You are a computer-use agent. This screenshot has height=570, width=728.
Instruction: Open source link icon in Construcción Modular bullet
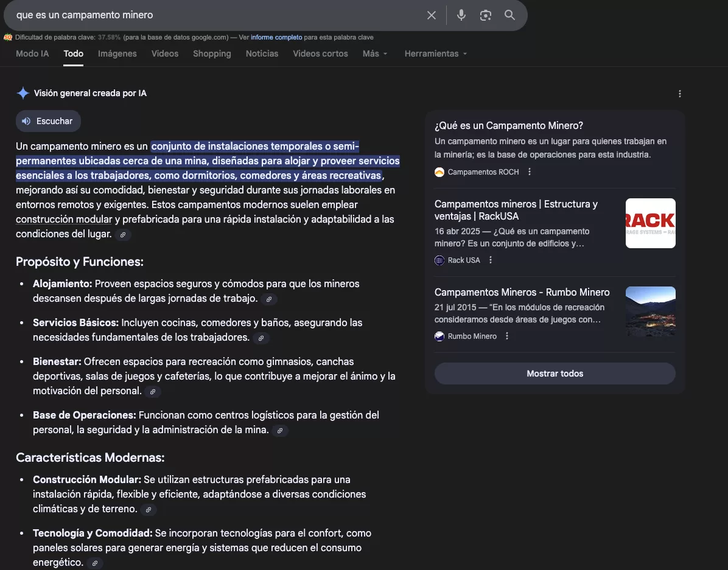(149, 510)
